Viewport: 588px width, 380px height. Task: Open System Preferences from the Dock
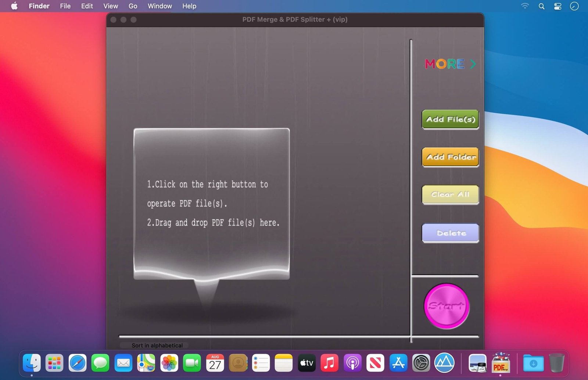click(422, 363)
